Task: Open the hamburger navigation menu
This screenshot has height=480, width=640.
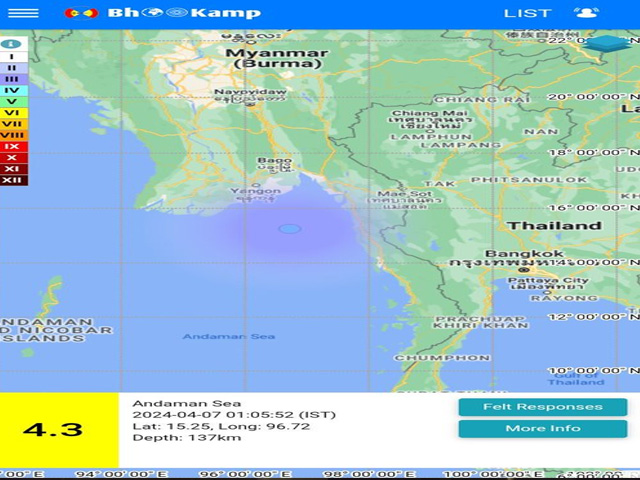Action: (23, 13)
